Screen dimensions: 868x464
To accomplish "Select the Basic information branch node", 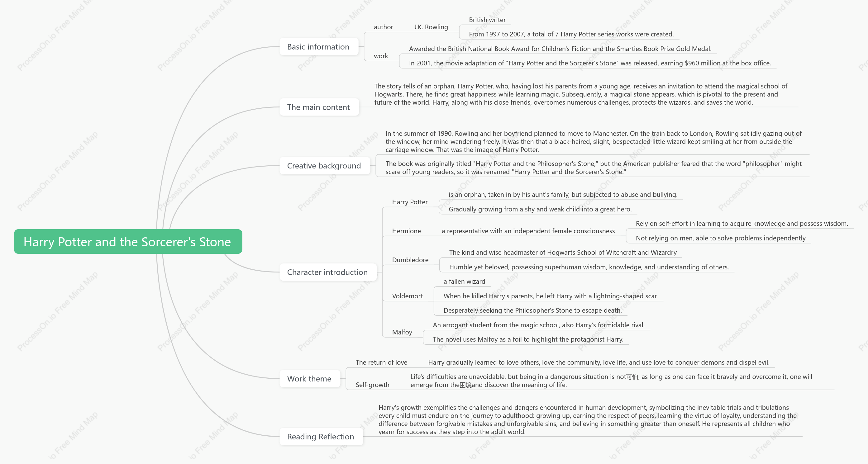I will (318, 47).
